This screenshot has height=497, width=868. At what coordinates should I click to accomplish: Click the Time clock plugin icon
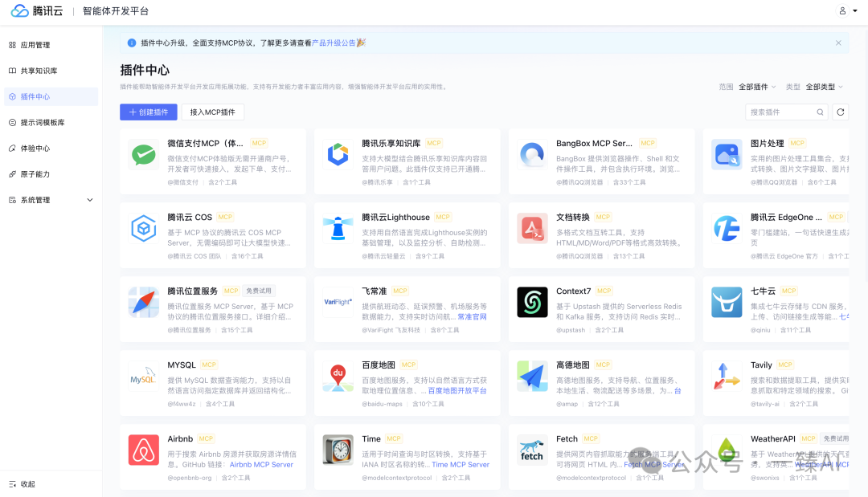click(x=338, y=450)
